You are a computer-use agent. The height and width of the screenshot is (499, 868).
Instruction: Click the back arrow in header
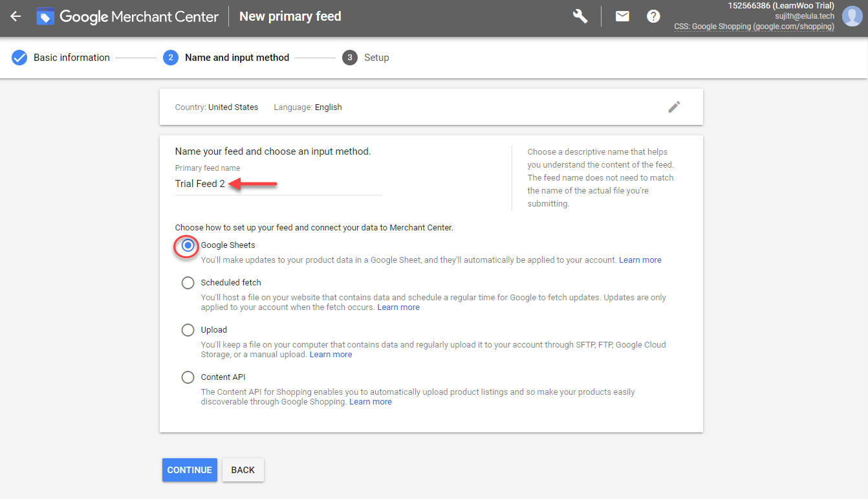click(x=16, y=17)
